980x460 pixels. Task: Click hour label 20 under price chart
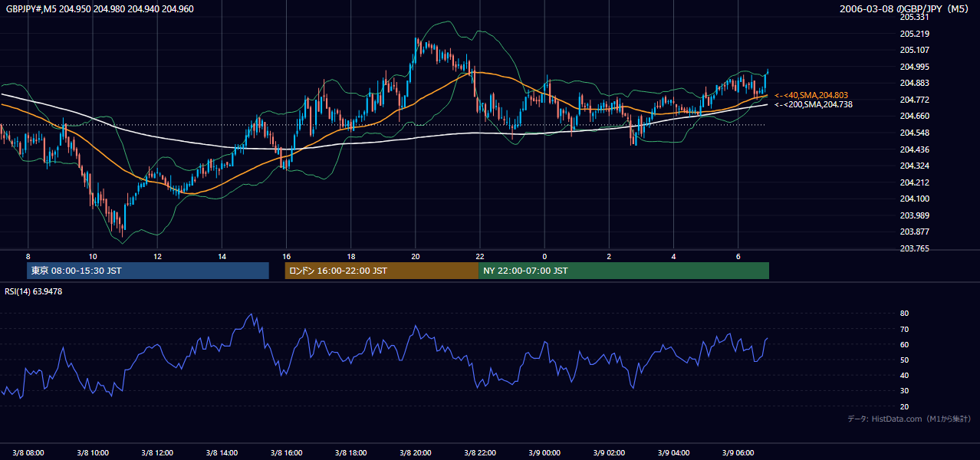point(415,256)
